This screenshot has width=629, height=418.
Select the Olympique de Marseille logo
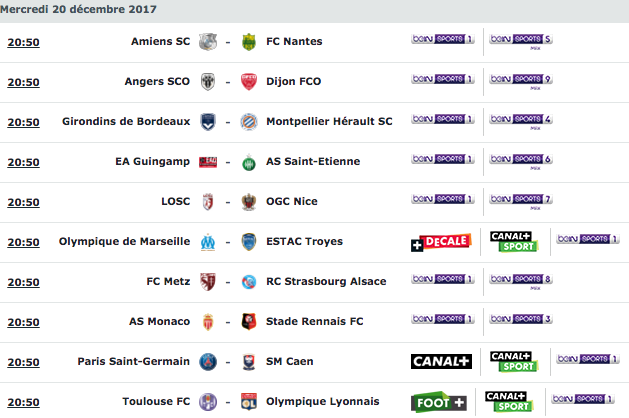click(208, 242)
